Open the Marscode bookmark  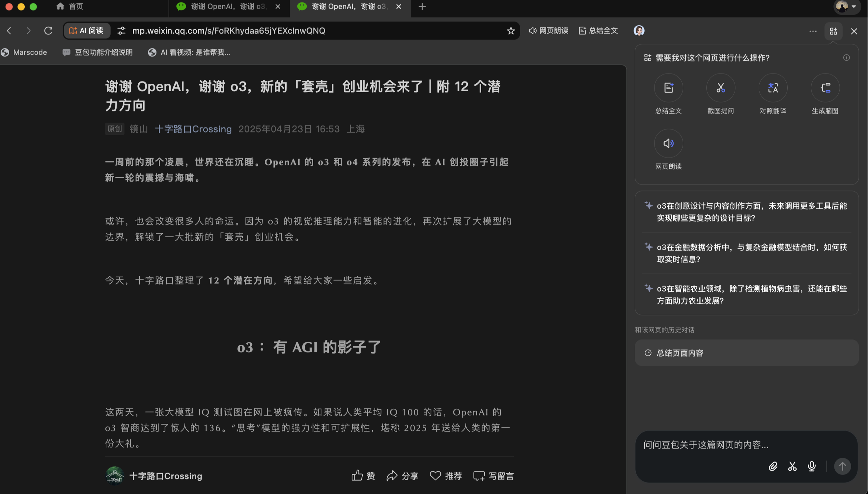tap(24, 52)
